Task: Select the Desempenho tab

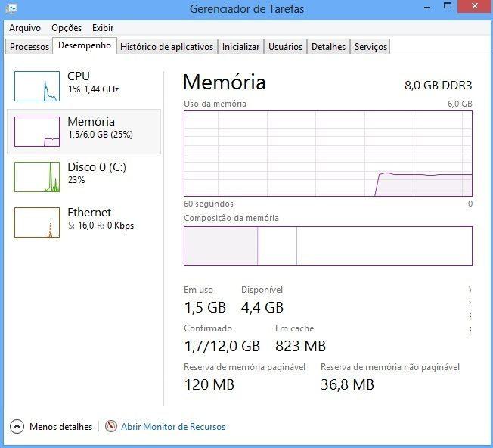Action: pyautogui.click(x=85, y=45)
